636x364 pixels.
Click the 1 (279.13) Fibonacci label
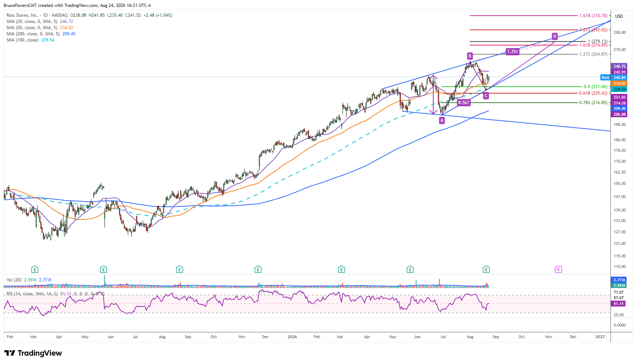(x=597, y=41)
